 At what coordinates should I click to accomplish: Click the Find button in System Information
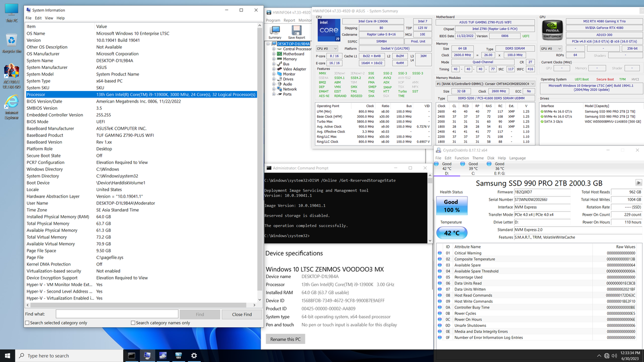pos(200,314)
